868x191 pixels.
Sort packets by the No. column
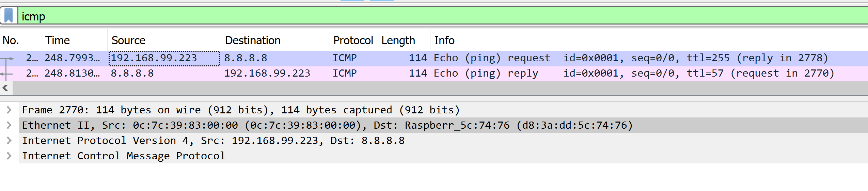[20, 40]
